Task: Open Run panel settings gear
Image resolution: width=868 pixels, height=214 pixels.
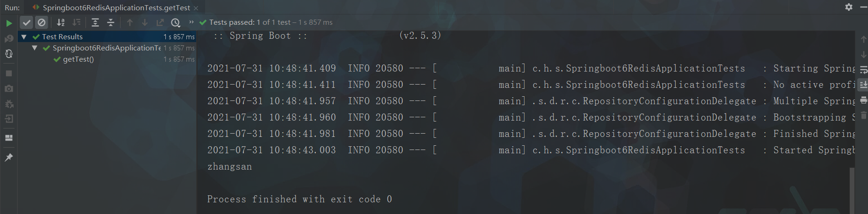Action: click(849, 7)
